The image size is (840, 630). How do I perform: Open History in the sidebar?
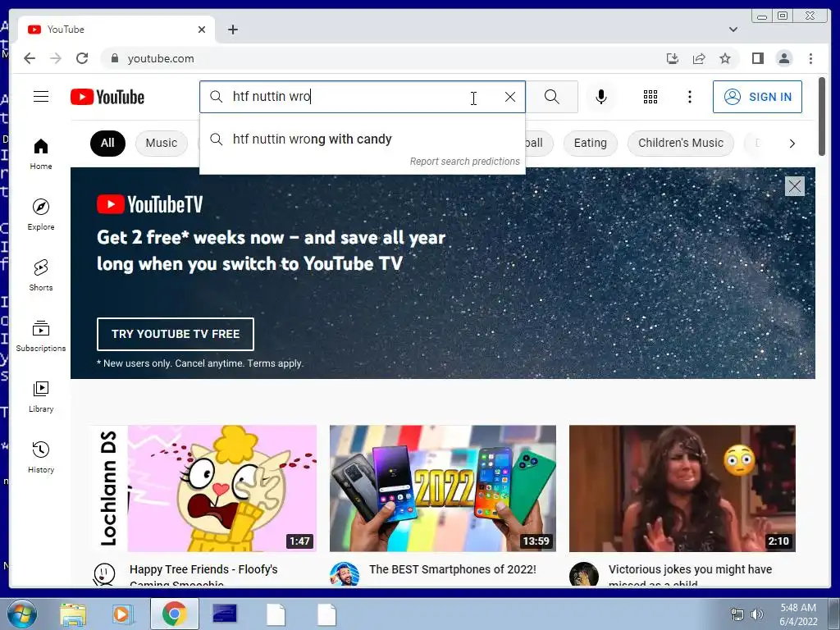pos(41,457)
